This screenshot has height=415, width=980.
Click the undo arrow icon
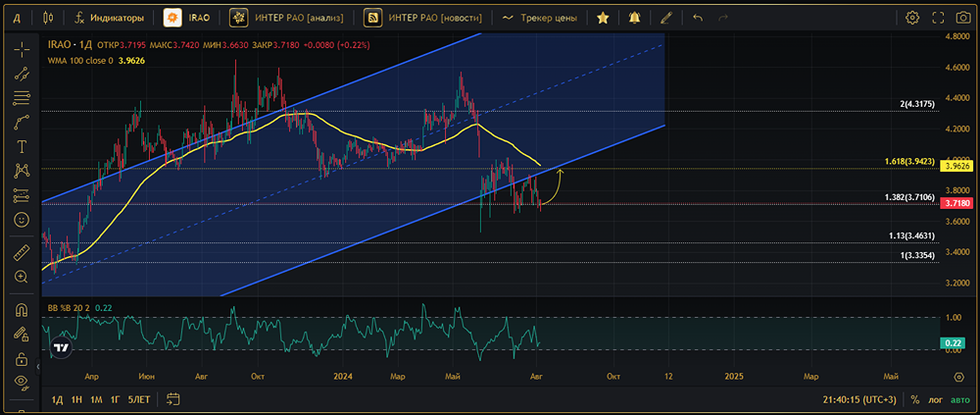point(698,18)
